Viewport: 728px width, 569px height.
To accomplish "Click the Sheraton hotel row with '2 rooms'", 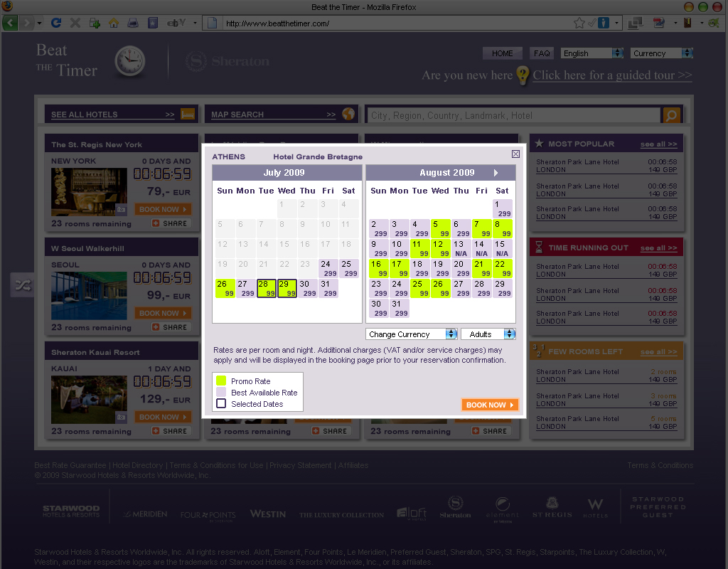I will [x=606, y=376].
